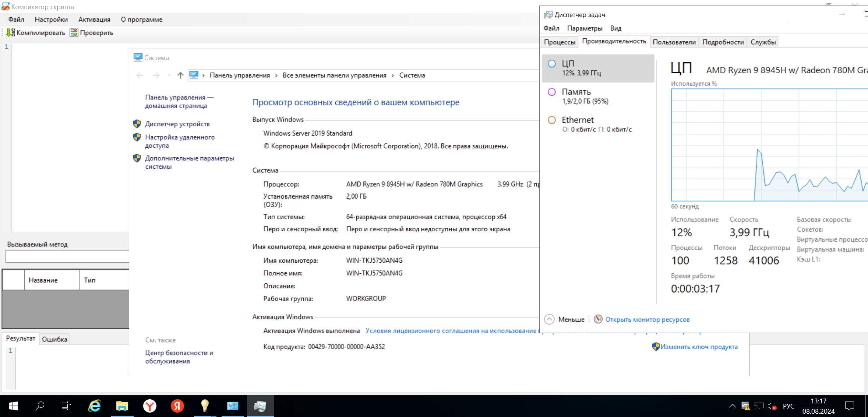
Task: Collapse Task Manager with the Меньше arrow
Action: tap(549, 319)
